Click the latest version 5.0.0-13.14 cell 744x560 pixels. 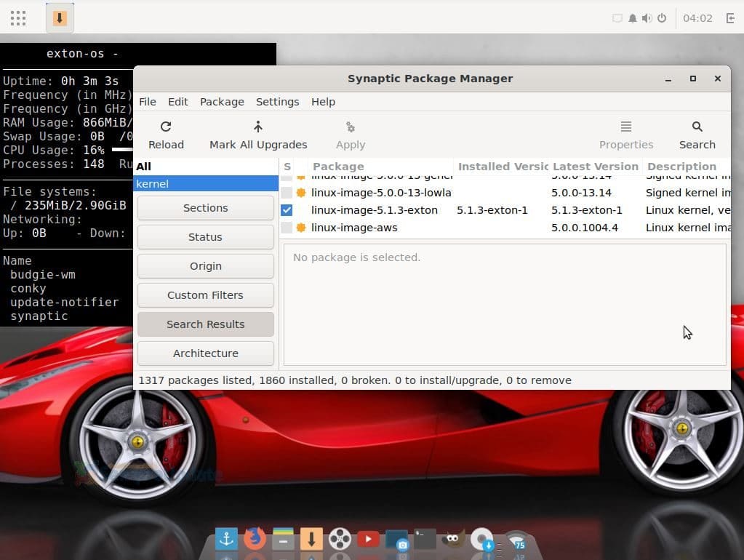(x=581, y=193)
